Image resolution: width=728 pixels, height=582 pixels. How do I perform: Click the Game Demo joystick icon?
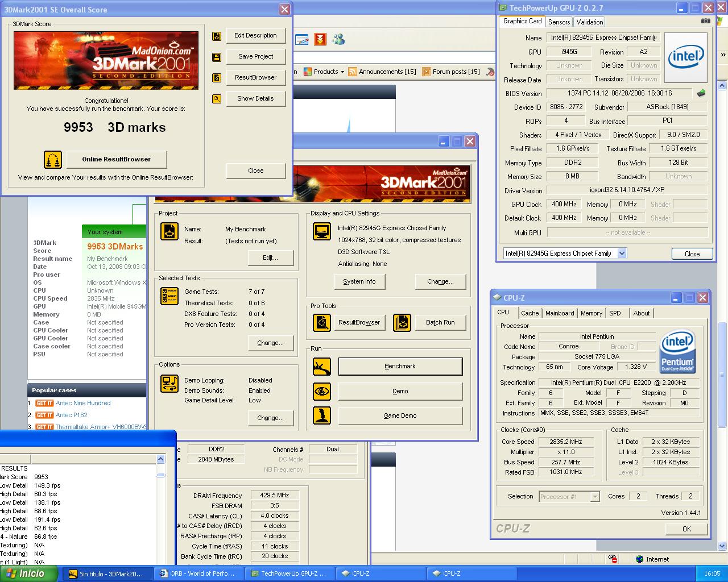pyautogui.click(x=322, y=415)
